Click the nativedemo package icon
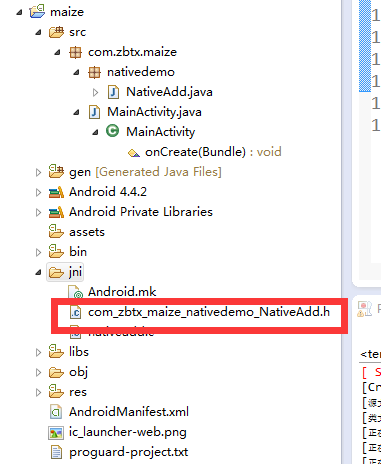This screenshot has height=464, width=381. [x=94, y=72]
